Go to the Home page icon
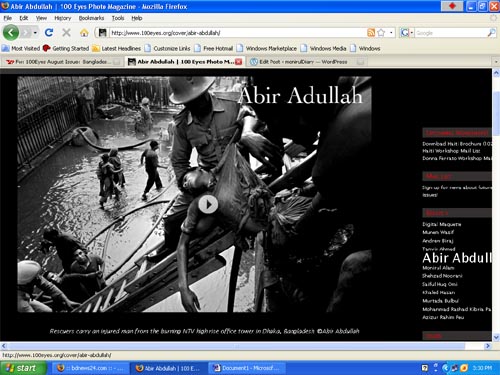The width and height of the screenshot is (500, 375). click(84, 33)
